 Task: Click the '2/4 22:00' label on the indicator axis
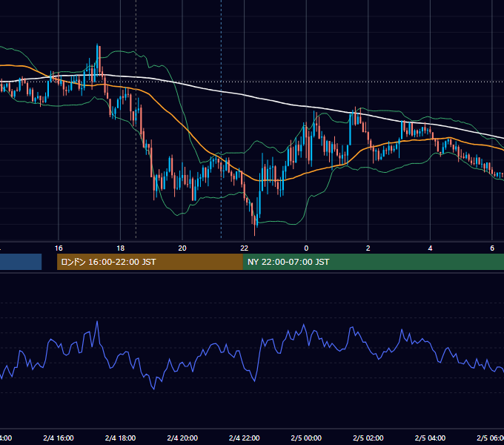(245, 438)
